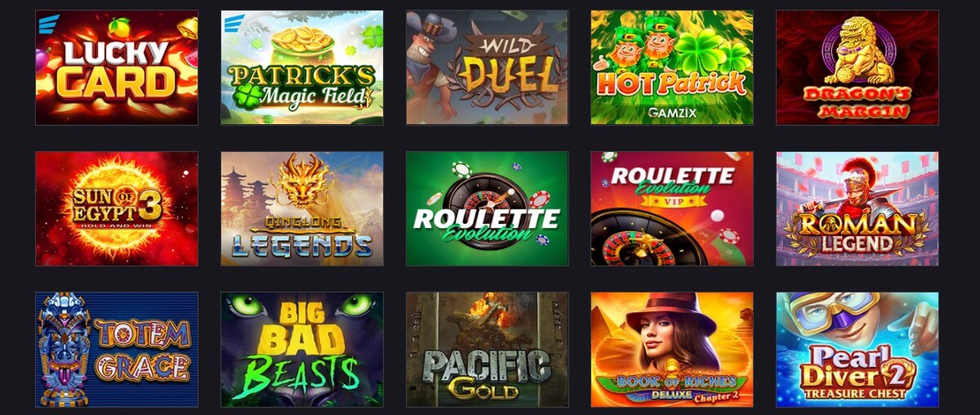
Task: Click the provider logo on Patrick's Magic Field
Action: (234, 23)
